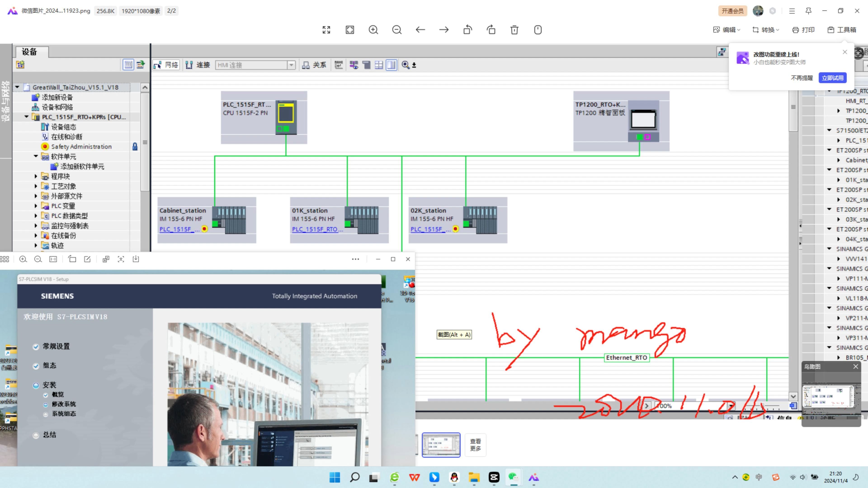The width and height of the screenshot is (868, 488).
Task: Click the 连接 connections button
Action: pos(198,65)
